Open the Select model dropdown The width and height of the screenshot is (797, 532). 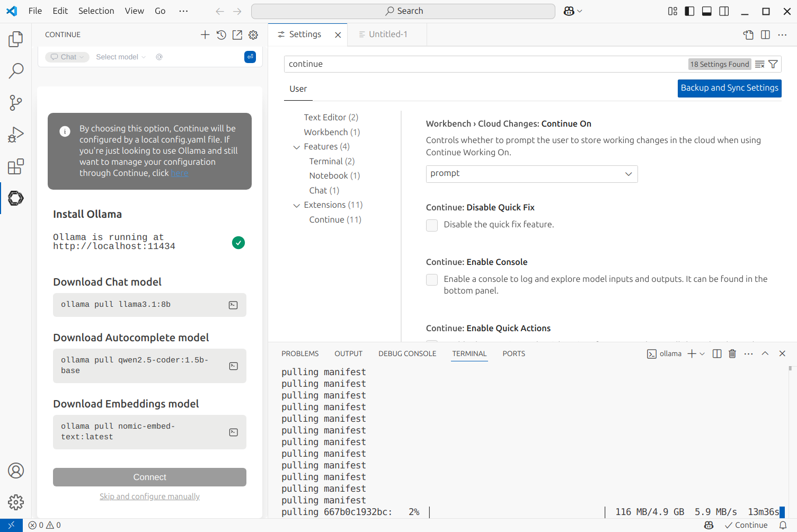(x=120, y=57)
